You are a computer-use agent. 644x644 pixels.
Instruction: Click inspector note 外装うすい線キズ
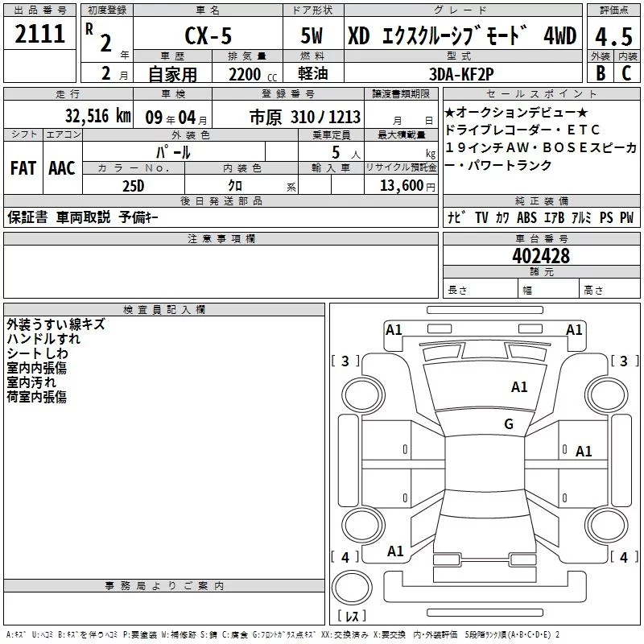(56, 324)
